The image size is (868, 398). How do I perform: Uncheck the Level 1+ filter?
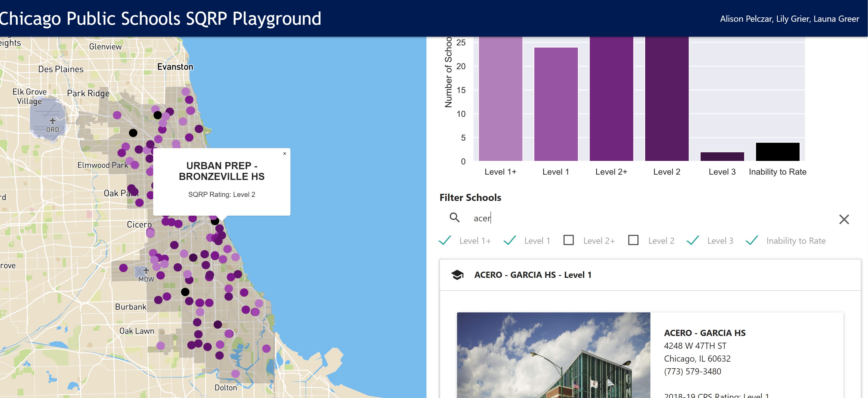tap(445, 241)
